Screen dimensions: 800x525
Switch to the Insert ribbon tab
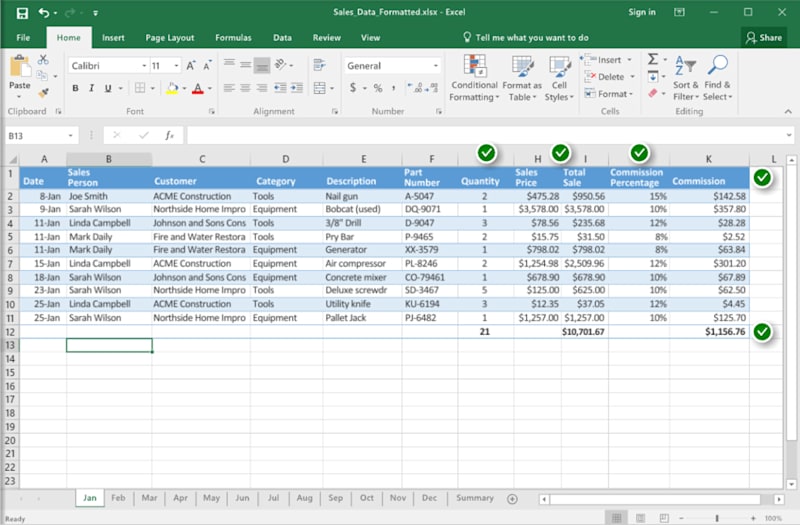pos(113,38)
